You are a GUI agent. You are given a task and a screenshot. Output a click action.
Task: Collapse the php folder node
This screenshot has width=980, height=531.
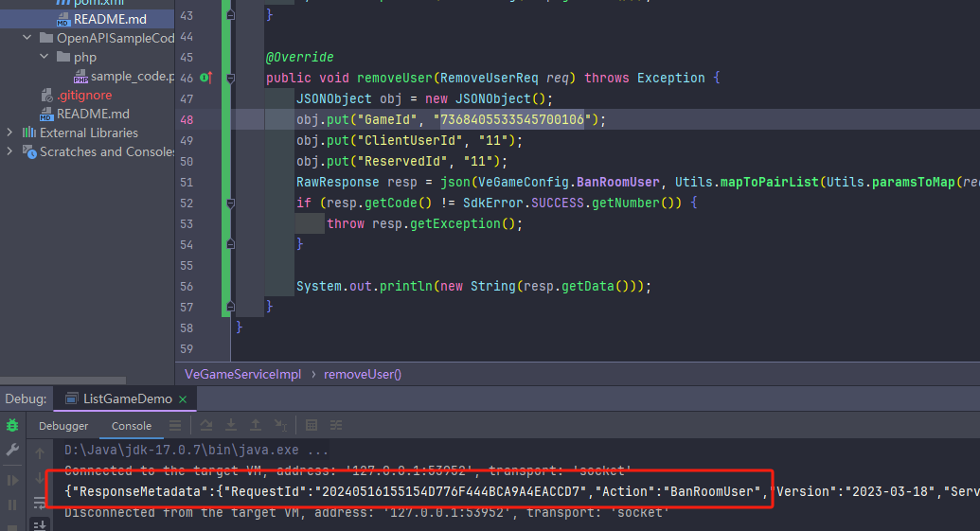tap(44, 57)
